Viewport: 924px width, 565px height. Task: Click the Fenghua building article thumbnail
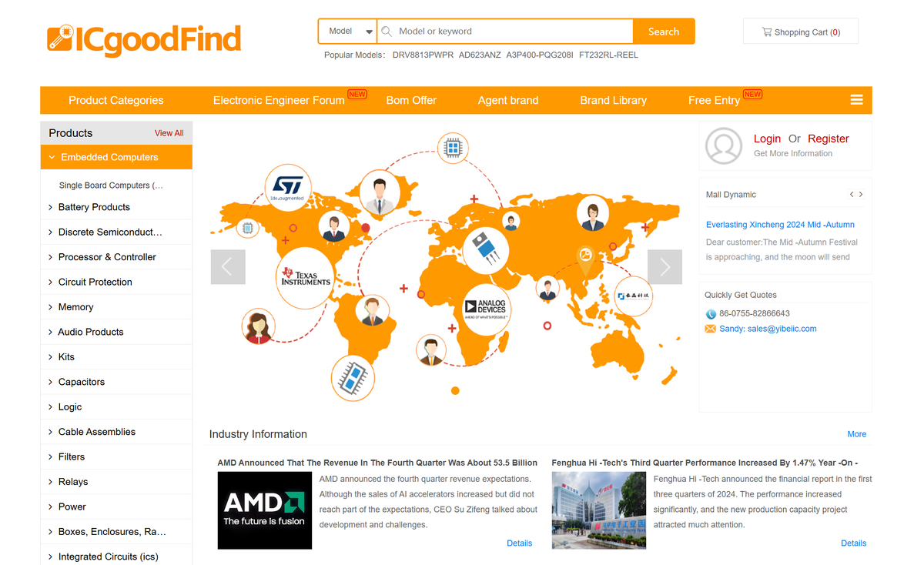coord(599,510)
